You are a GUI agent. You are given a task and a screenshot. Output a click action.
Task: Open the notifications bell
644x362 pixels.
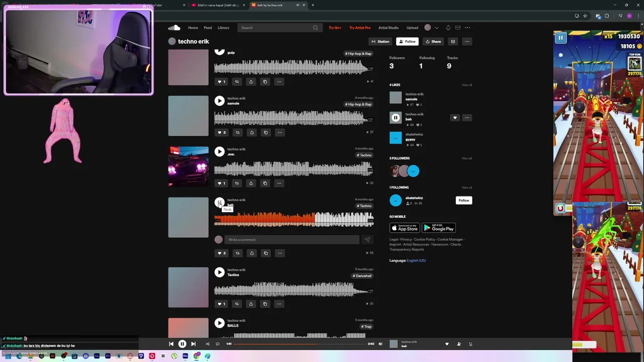pos(448,28)
